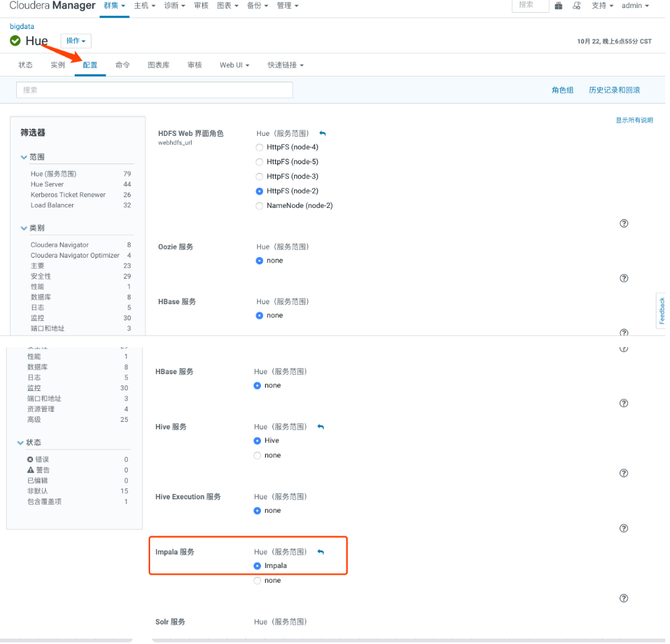
Task: Open the 群集 dropdown menu
Action: coord(115,5)
